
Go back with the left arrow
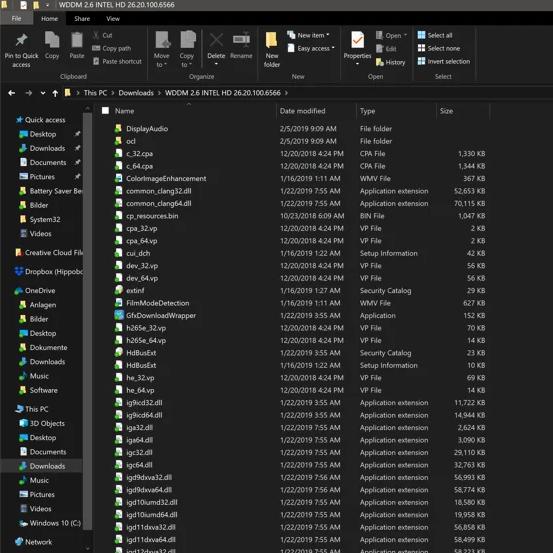(x=12, y=93)
